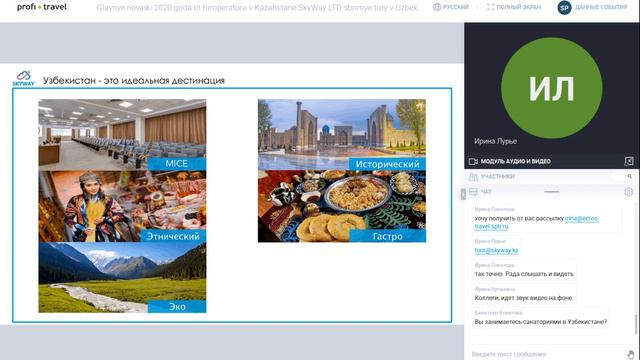Click message about санаториями в Узбекистане
Viewport: 640px width, 360px height.
[540, 322]
